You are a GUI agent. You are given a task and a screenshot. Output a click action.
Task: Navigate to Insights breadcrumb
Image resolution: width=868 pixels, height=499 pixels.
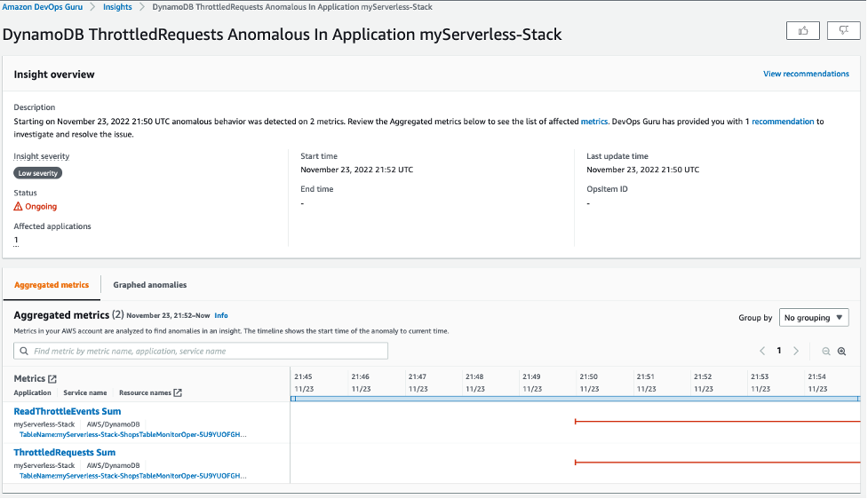(117, 7)
